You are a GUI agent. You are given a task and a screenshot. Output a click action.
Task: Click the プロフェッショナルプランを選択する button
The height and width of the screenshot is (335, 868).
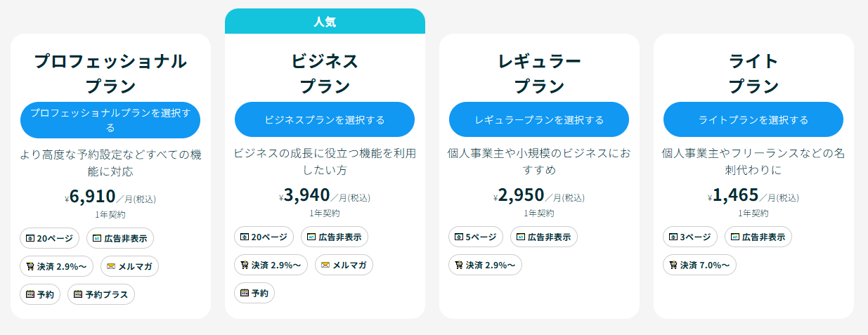point(110,120)
